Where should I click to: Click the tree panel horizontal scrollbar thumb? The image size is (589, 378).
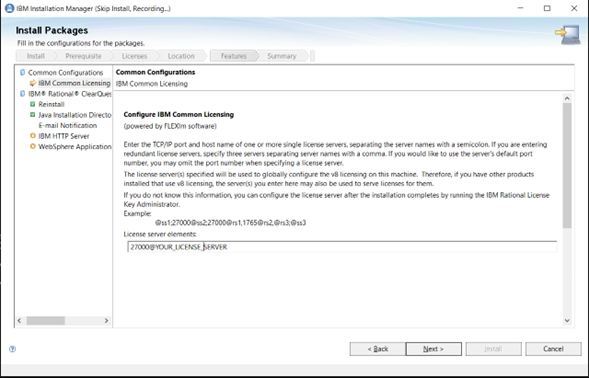pos(45,321)
